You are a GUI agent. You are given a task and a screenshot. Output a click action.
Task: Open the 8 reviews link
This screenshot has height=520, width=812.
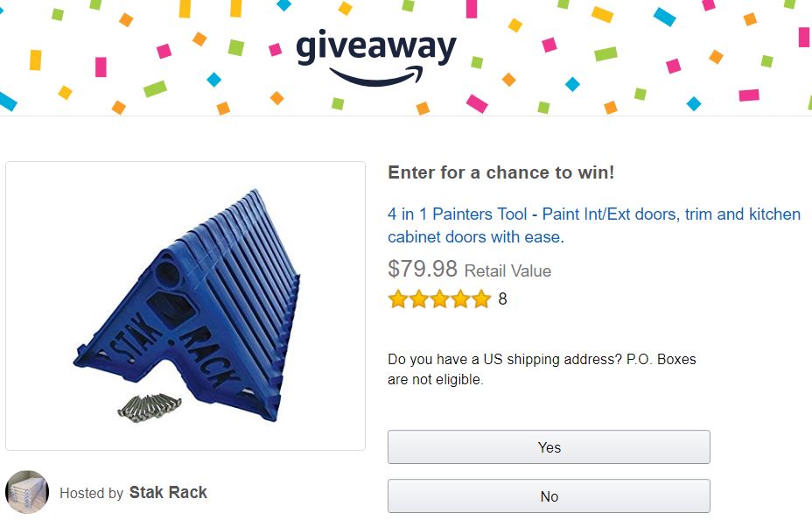pyautogui.click(x=503, y=299)
